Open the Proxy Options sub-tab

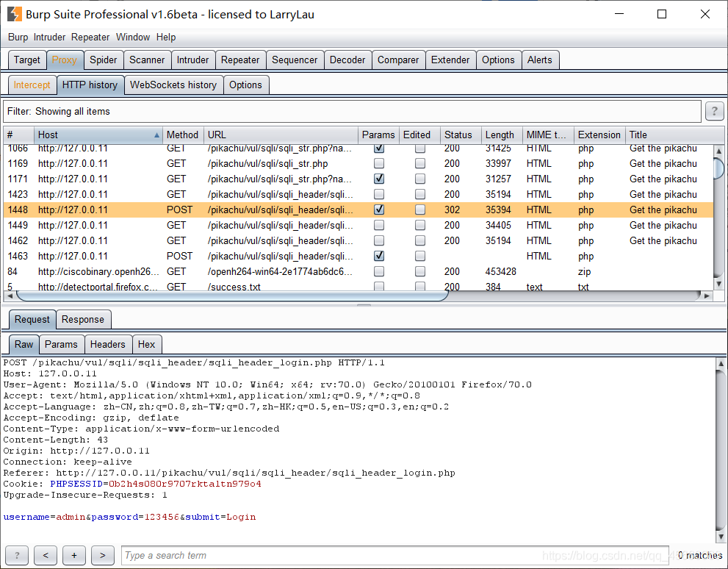[245, 85]
